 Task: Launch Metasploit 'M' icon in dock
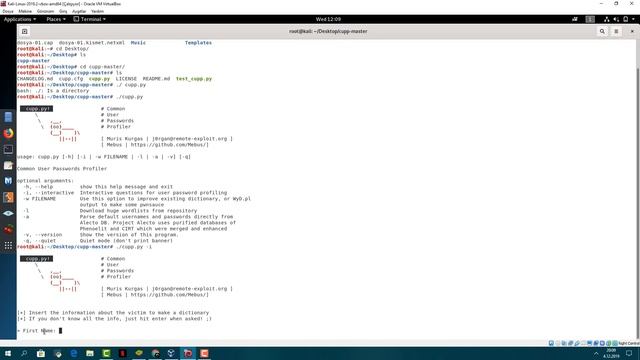click(x=8, y=181)
